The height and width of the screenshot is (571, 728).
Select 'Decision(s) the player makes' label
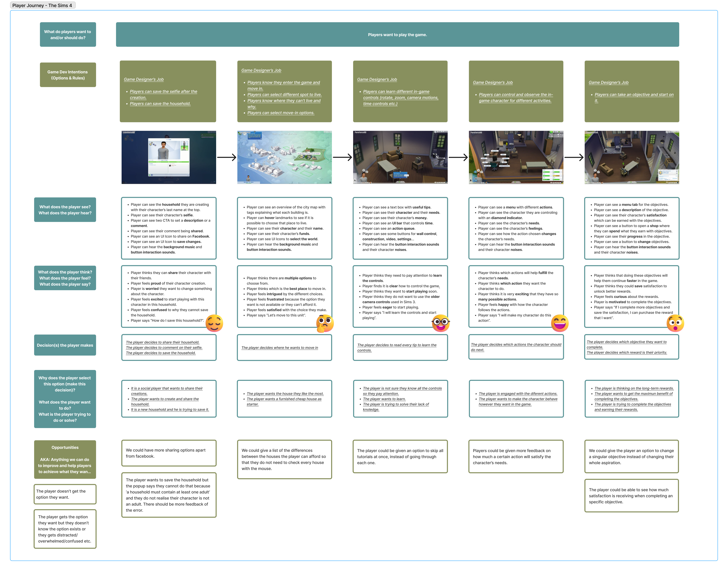[65, 345]
